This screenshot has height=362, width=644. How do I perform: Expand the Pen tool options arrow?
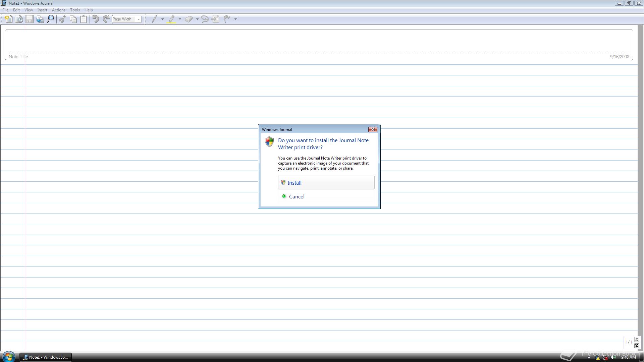(x=163, y=19)
